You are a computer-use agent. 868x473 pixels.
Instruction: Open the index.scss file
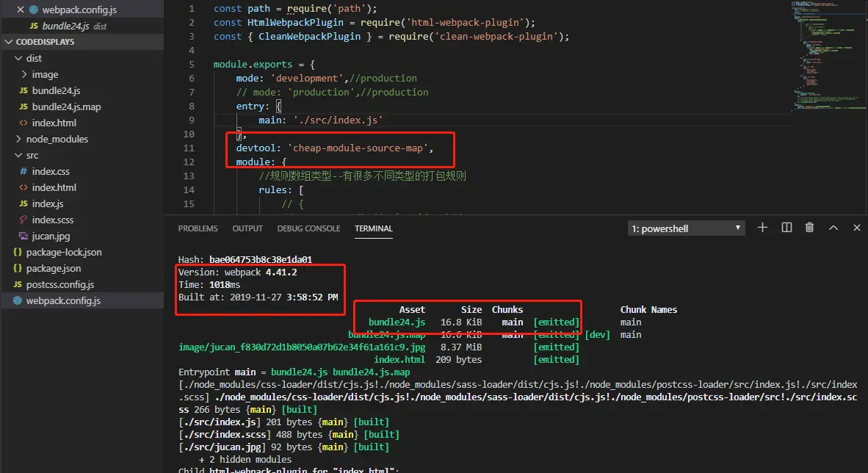click(x=53, y=220)
